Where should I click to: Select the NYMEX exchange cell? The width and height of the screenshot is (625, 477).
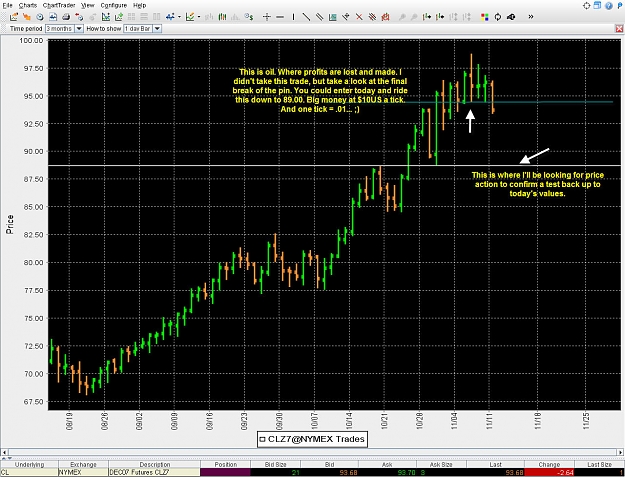(83, 473)
